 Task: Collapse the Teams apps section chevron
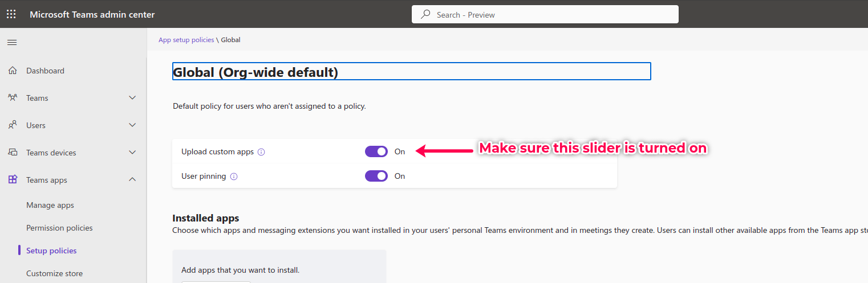132,180
